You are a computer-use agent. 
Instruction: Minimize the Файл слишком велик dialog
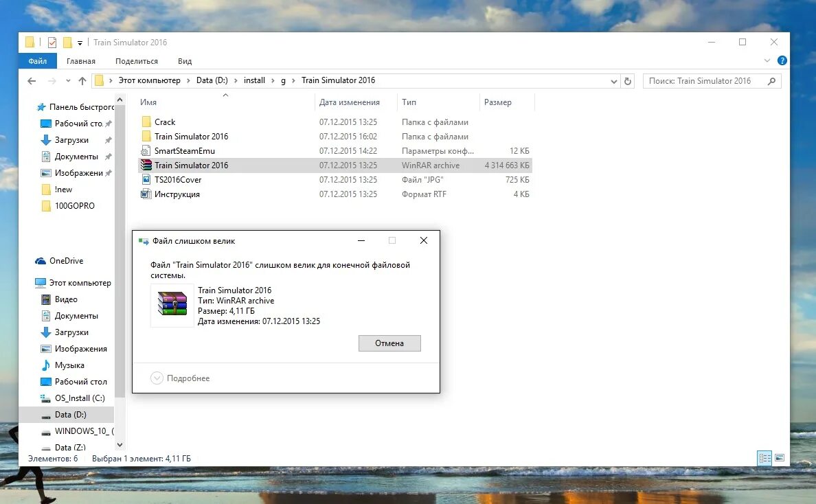point(361,240)
